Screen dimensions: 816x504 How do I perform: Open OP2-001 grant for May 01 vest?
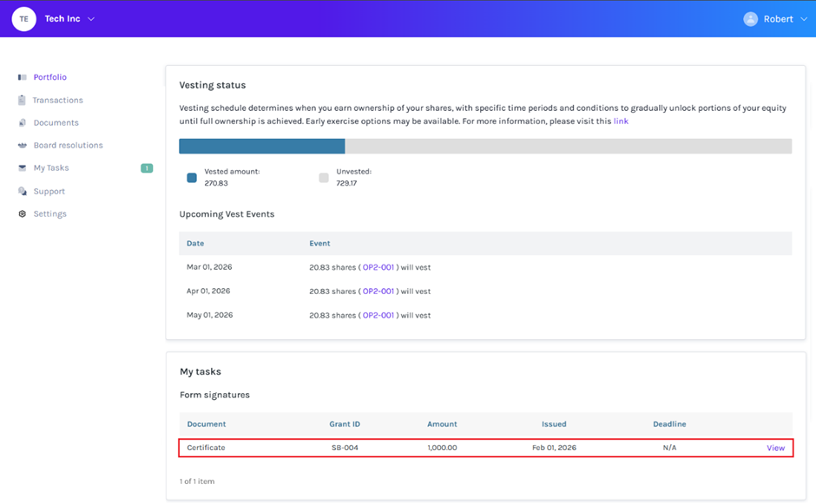click(x=378, y=316)
